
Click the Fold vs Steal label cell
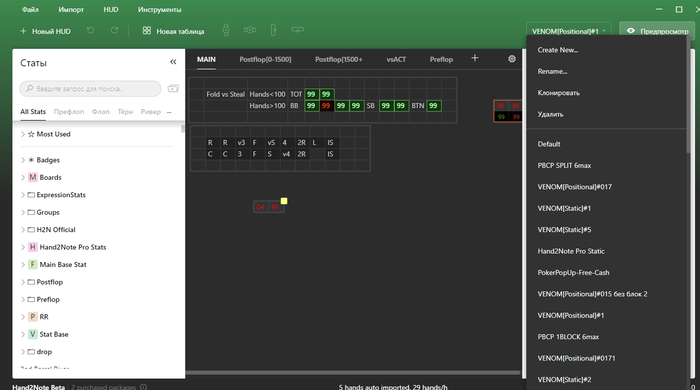click(x=225, y=94)
